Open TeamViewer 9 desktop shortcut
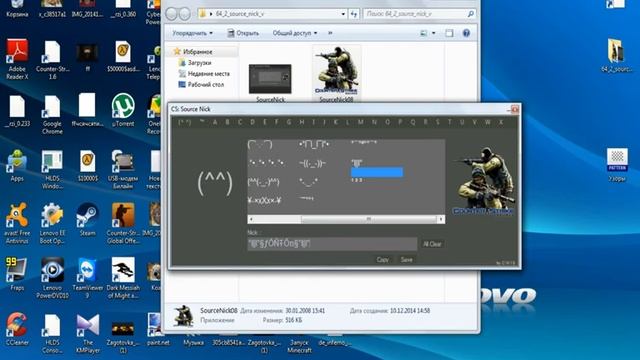Image resolution: width=640 pixels, height=360 pixels. coord(87,278)
